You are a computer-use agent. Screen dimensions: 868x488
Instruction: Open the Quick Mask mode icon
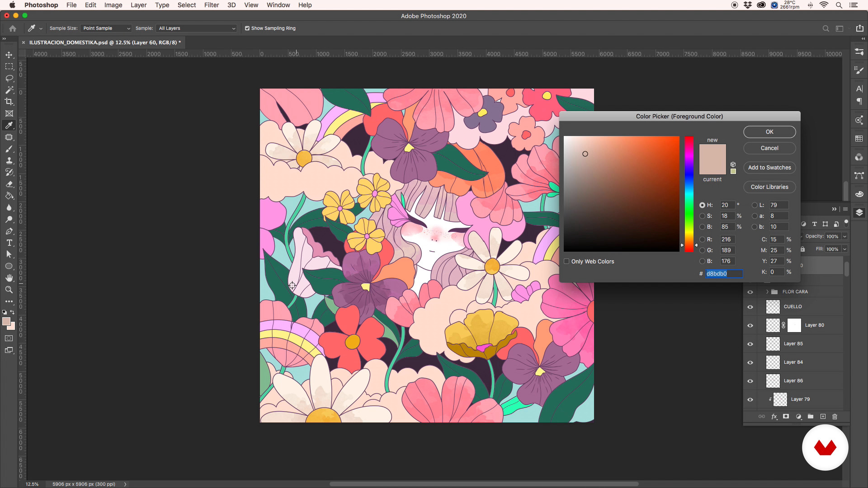9,338
